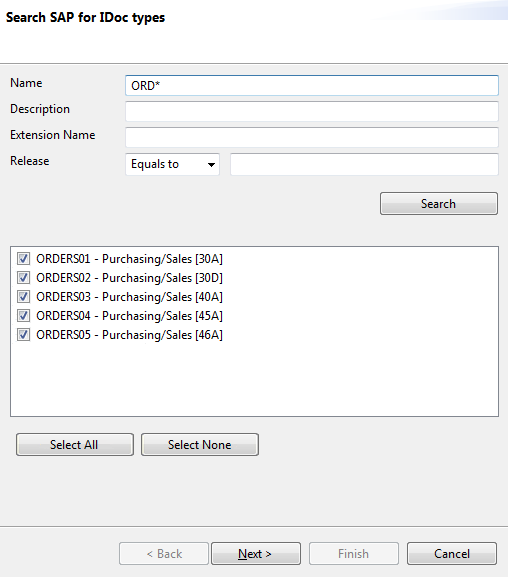Screen dimensions: 508x577
Task: Select 'ORDERS05 - Purchasing/Sales [46A]' row text
Action: pos(130,335)
